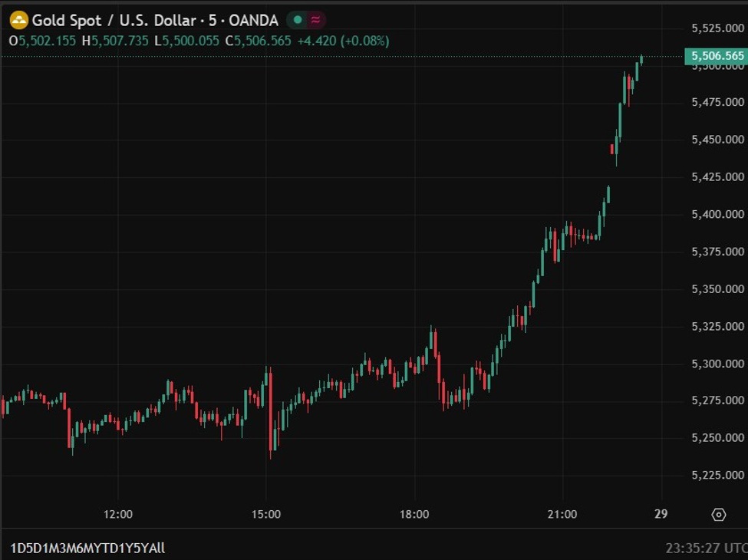Click the 29 date axis label
This screenshot has height=560, width=748.
point(661,514)
